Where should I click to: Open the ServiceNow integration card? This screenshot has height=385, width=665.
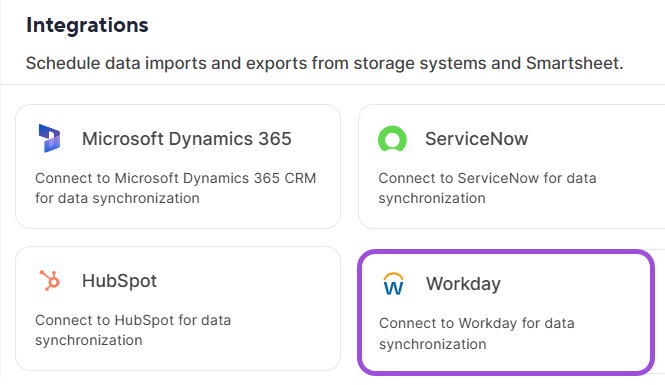click(x=511, y=167)
